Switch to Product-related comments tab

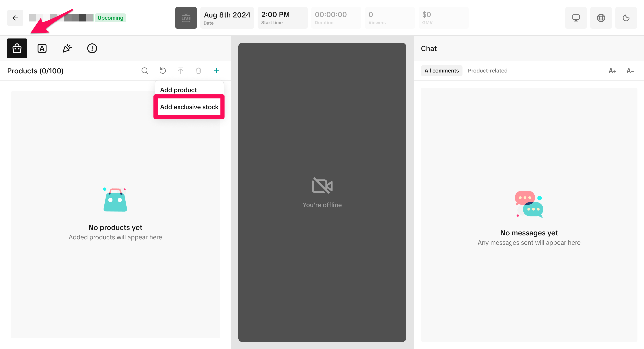point(487,71)
